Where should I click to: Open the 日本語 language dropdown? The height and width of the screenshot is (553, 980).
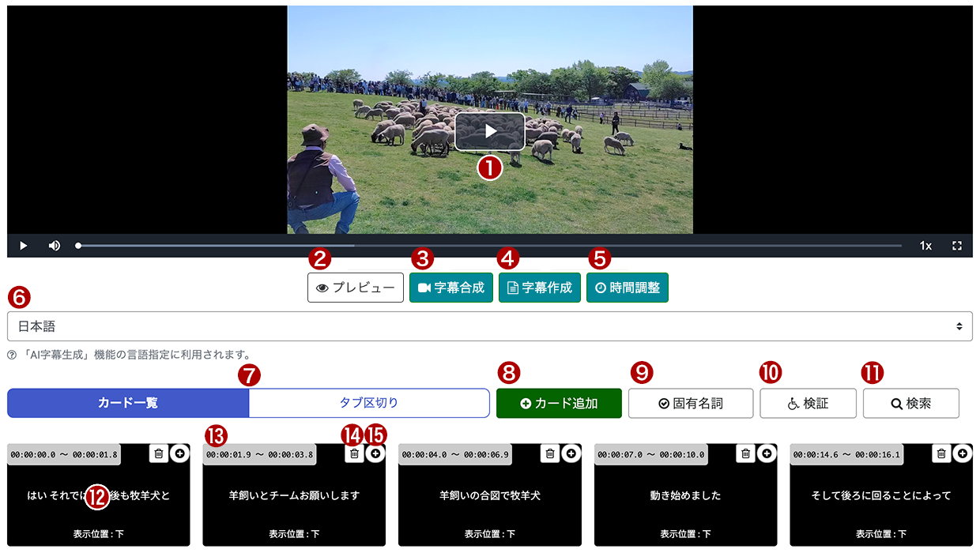(x=490, y=325)
